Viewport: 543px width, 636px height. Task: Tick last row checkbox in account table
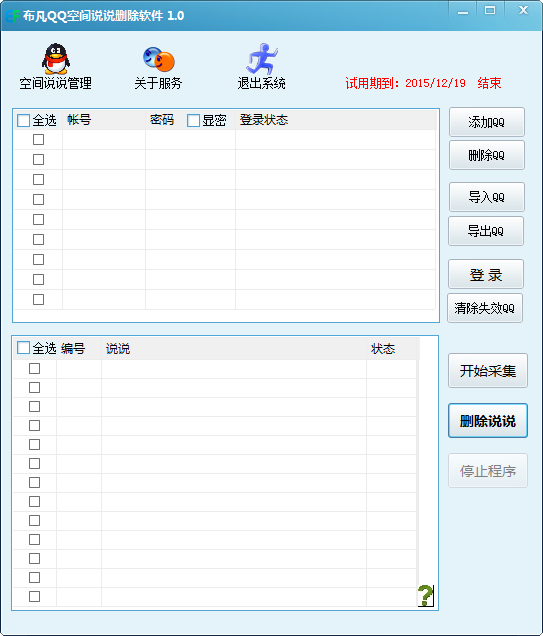click(x=39, y=299)
